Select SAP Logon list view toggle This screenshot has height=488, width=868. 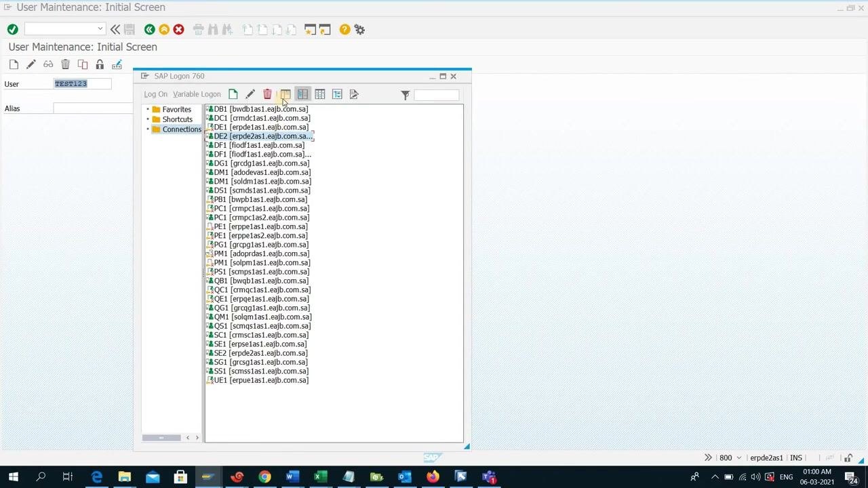point(302,94)
